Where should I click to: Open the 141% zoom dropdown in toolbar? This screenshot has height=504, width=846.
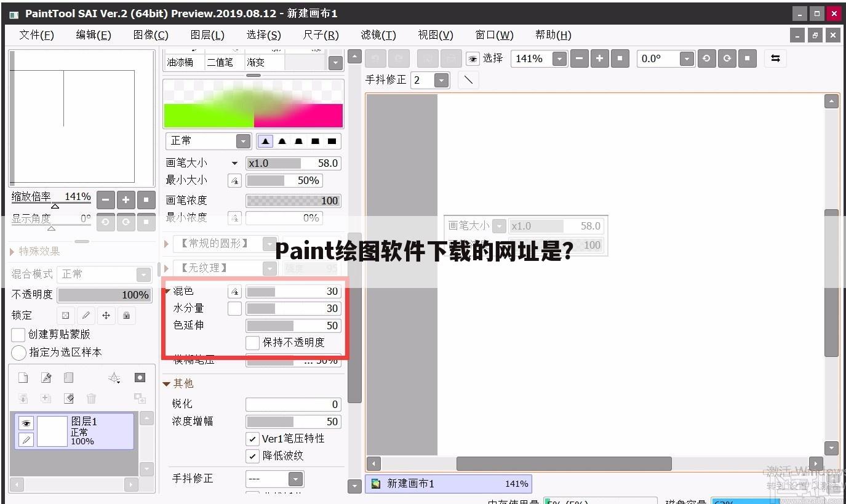pos(559,58)
